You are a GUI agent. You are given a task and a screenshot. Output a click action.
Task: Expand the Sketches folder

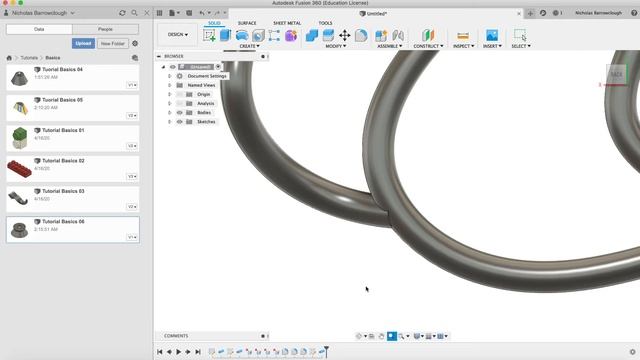click(x=169, y=122)
